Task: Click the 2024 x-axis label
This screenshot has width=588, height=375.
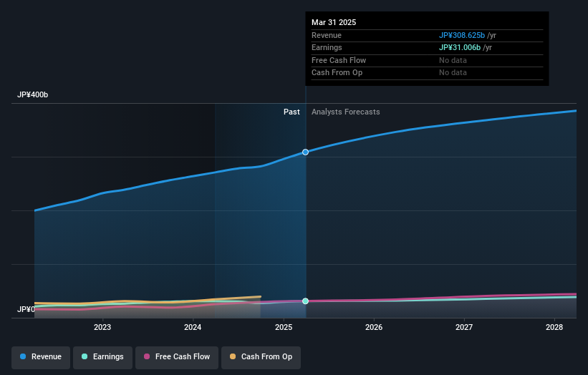Action: [193, 328]
